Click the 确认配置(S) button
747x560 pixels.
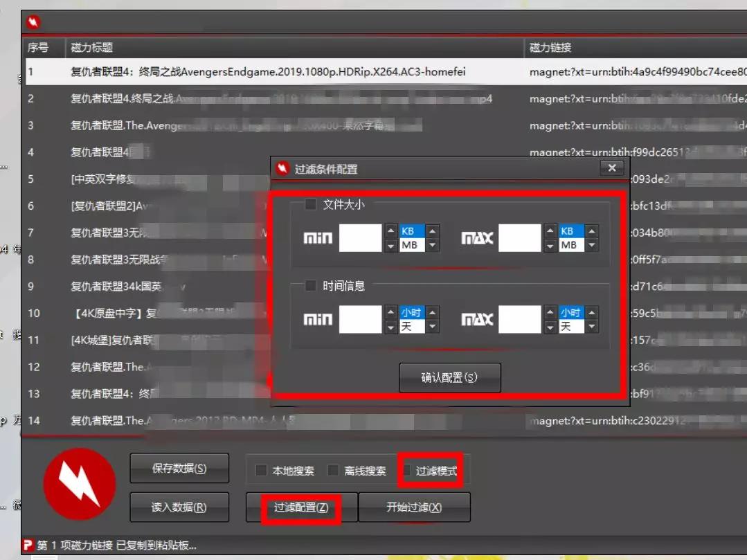(x=449, y=378)
